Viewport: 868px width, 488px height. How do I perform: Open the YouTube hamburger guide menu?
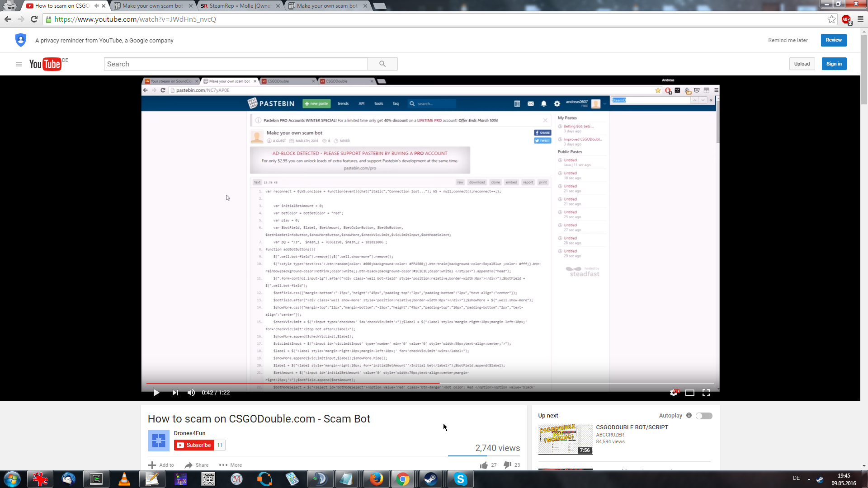[x=19, y=64]
